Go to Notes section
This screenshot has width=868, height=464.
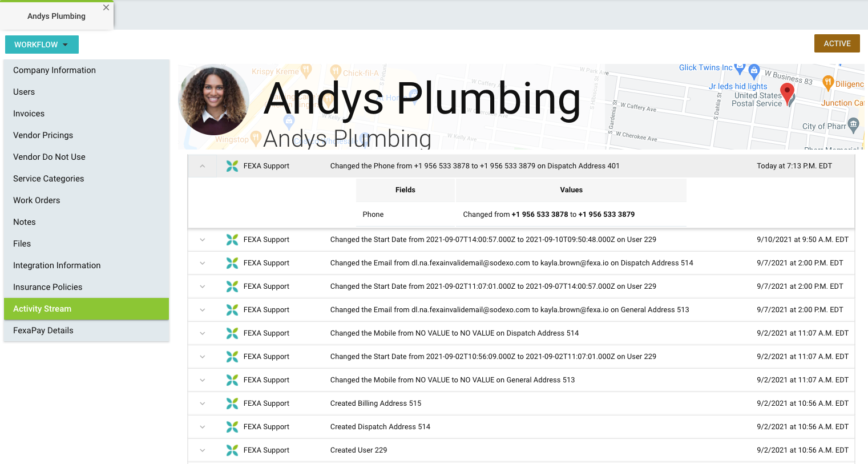[86, 222]
